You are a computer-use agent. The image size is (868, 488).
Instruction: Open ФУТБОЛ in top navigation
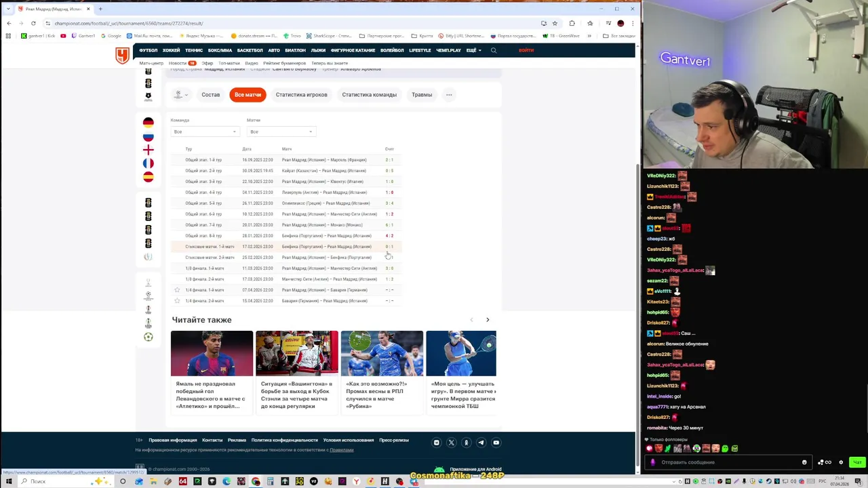[x=149, y=50]
